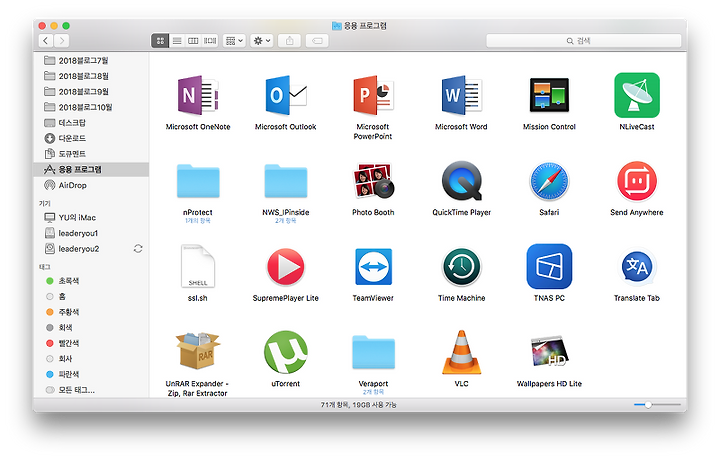
Task: Open AirDrop in the sidebar
Action: (91, 185)
